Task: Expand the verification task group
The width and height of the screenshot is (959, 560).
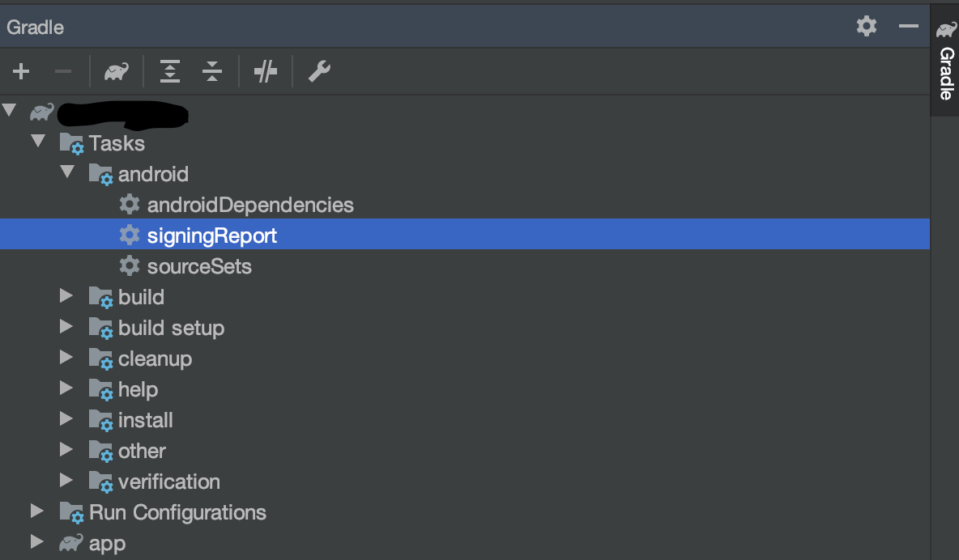Action: [66, 481]
